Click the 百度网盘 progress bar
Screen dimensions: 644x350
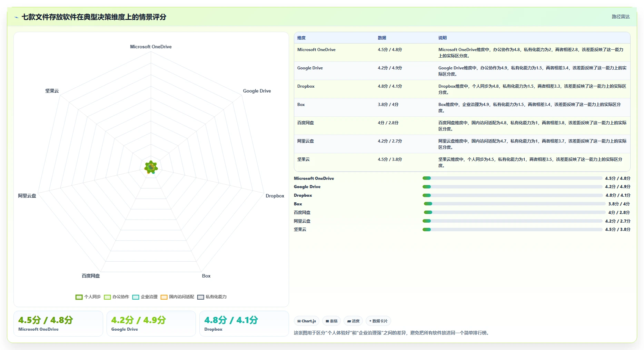coord(515,212)
